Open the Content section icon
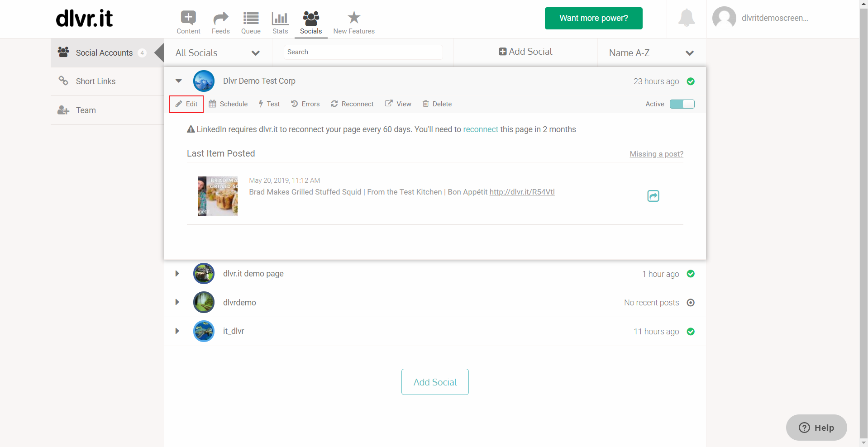 pos(188,18)
